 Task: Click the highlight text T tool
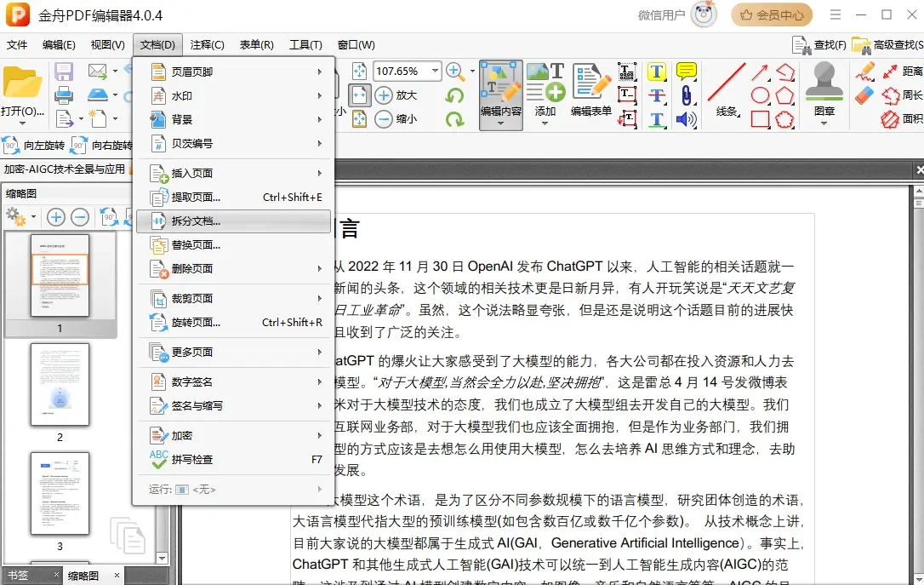click(657, 72)
